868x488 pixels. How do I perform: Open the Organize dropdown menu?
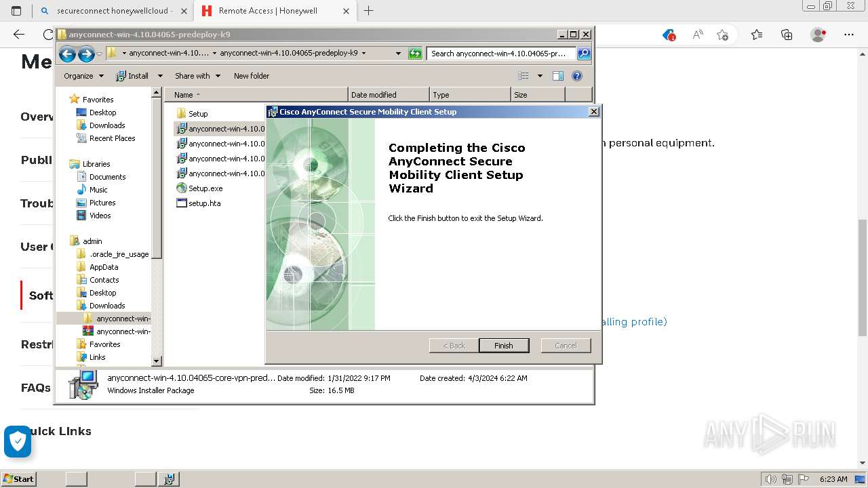[83, 76]
